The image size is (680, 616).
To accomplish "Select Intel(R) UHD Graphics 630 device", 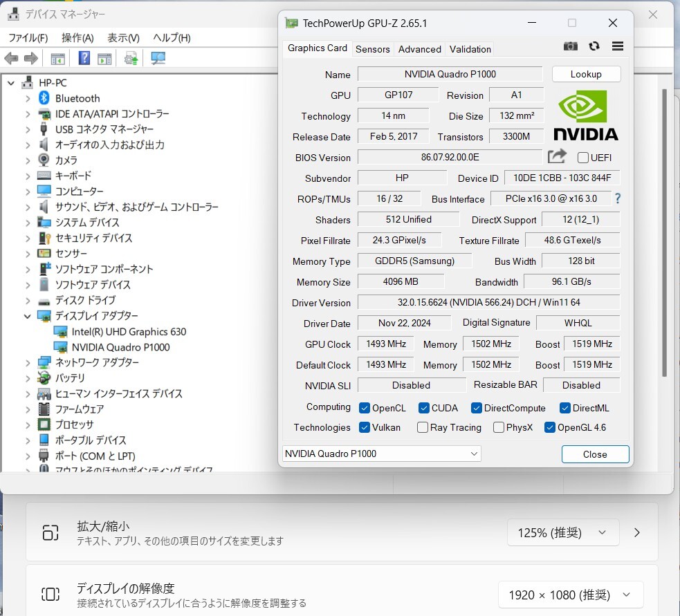I will 129,332.
